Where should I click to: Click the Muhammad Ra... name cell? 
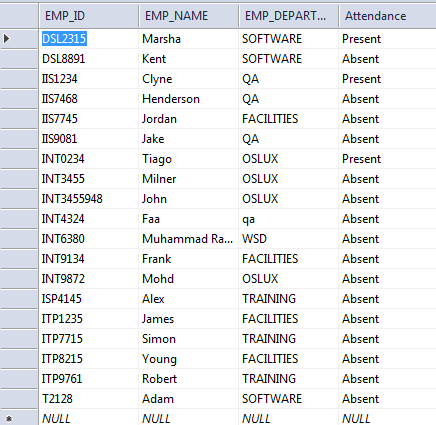[x=188, y=239]
